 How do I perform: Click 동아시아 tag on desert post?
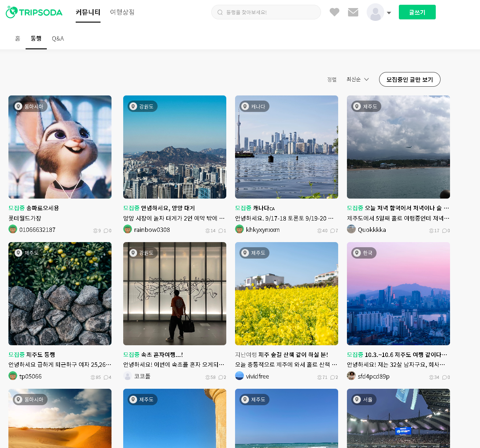pyautogui.click(x=30, y=400)
